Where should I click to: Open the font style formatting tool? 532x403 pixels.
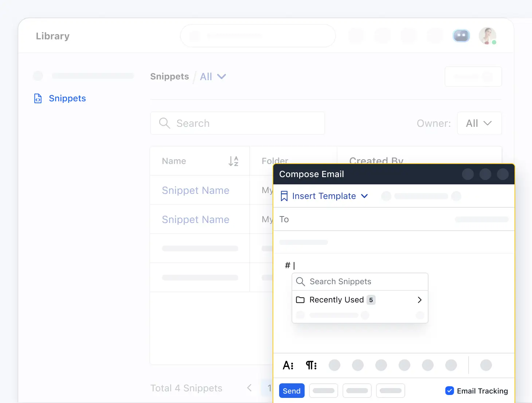[x=288, y=365]
